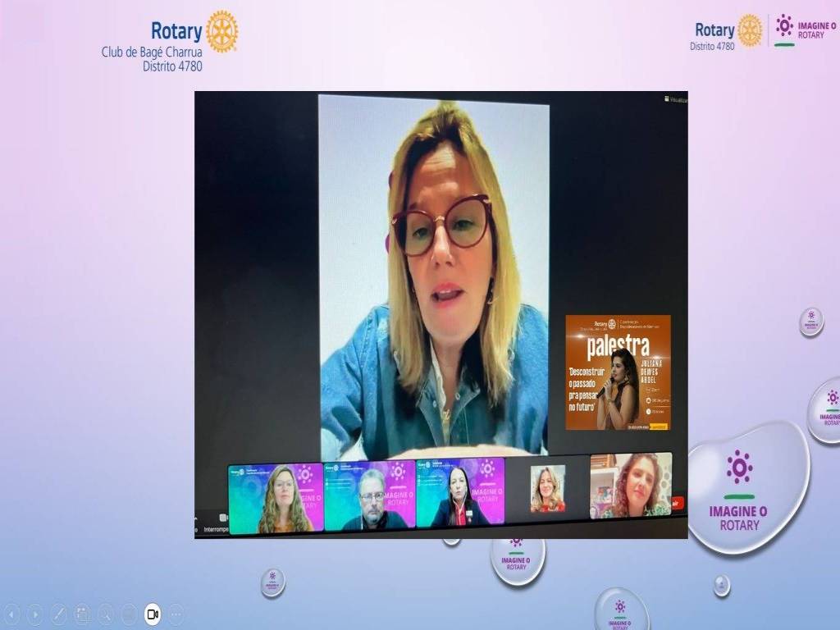Select the last participant tile on the right
The height and width of the screenshot is (630, 840).
[630, 486]
